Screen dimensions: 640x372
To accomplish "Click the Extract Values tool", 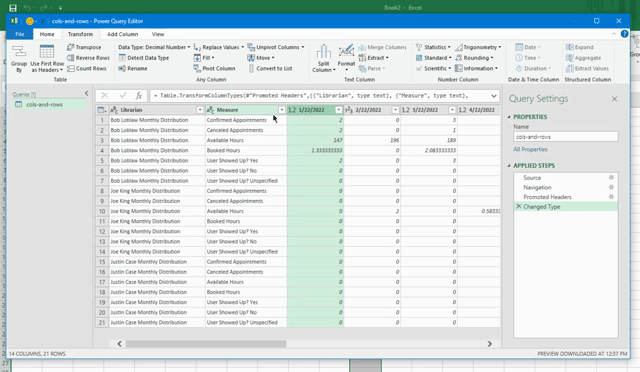I will (587, 69).
